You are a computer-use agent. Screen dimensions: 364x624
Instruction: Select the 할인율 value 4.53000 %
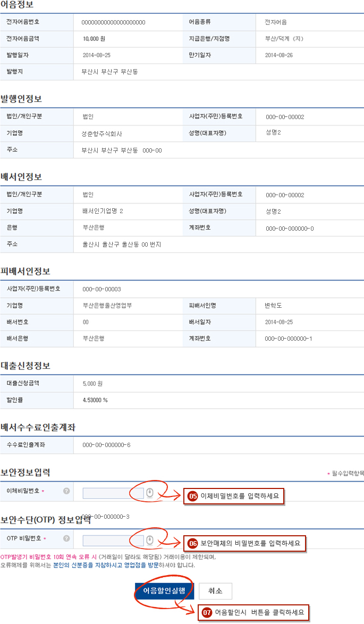[x=95, y=400]
